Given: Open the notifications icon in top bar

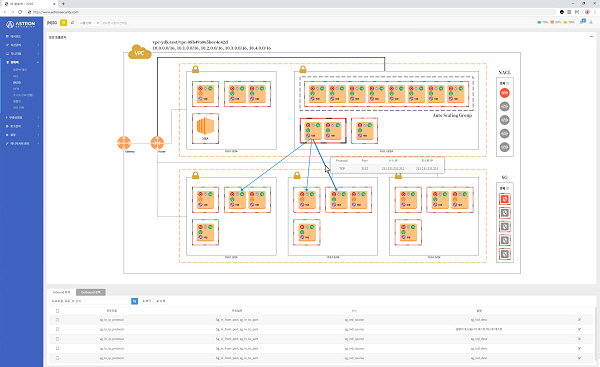Looking at the screenshot, I should pos(582,22).
